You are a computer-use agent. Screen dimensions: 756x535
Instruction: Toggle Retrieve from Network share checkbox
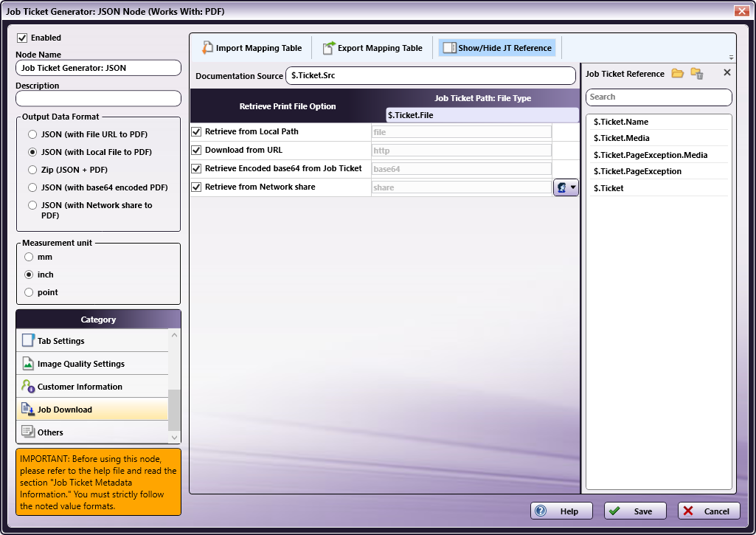tap(196, 187)
